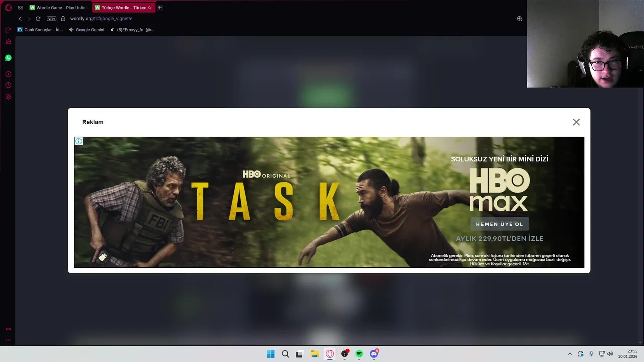Open the Opera menu logo
This screenshot has width=644, height=362.
8,8
